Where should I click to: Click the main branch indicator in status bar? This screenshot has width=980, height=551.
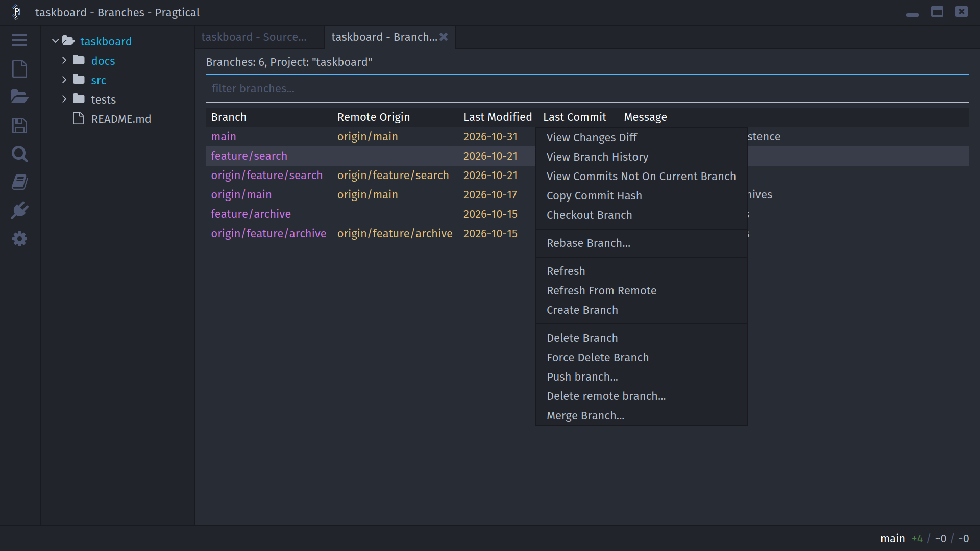892,538
